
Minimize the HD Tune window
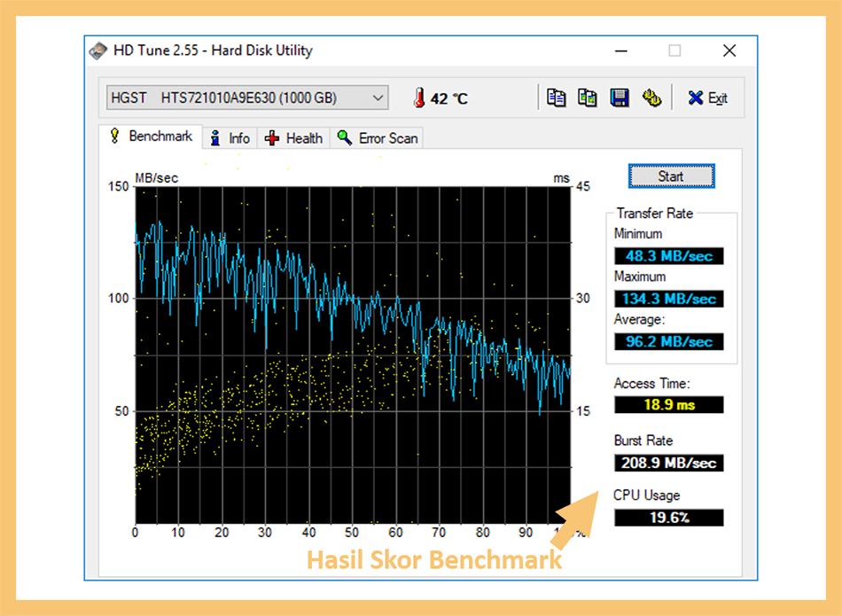(x=621, y=51)
